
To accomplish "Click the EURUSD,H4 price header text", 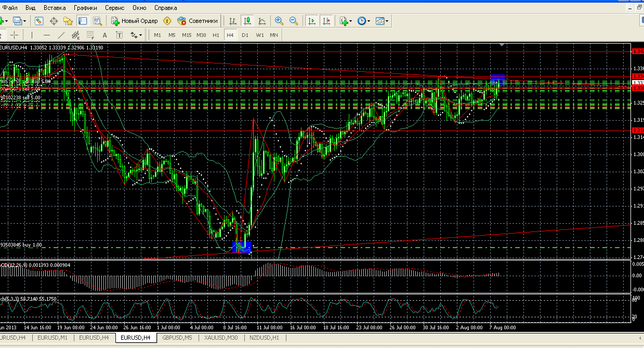I will pos(51,47).
